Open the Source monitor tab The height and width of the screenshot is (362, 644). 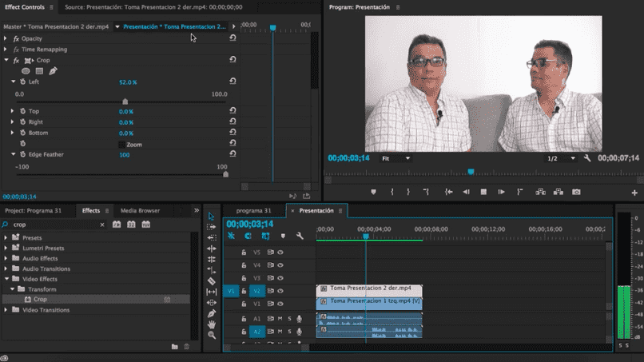point(153,7)
